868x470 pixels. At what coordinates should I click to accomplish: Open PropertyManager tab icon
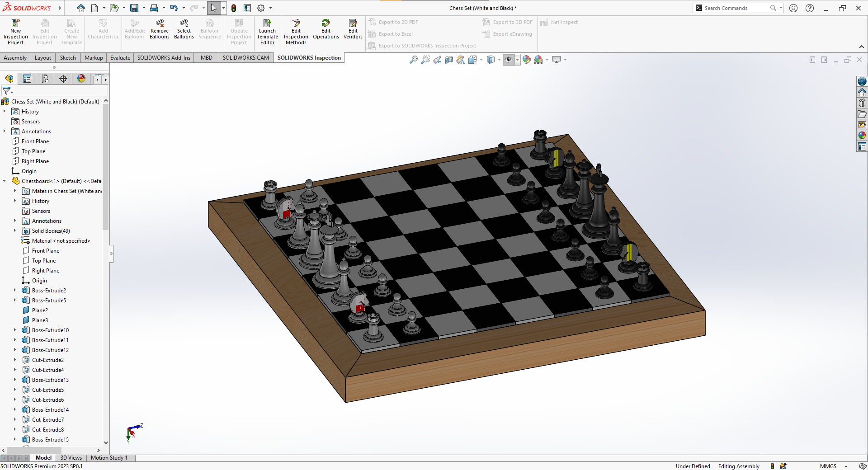click(27, 79)
